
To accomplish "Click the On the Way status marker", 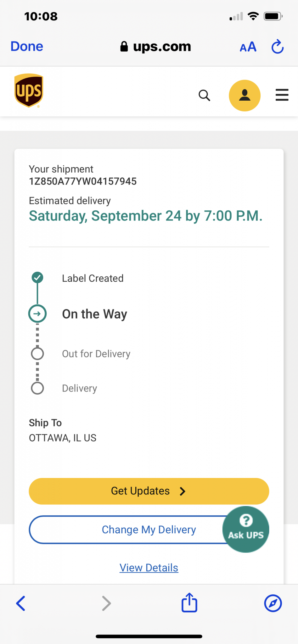I will (37, 314).
